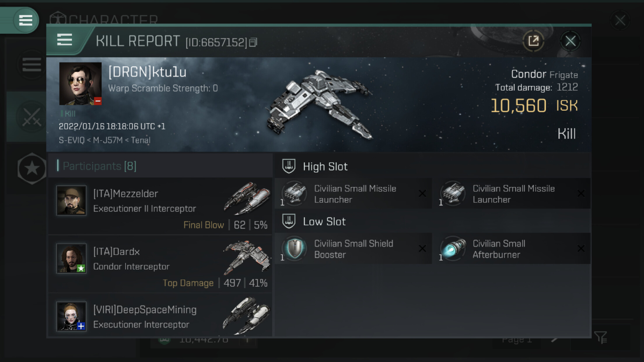Select DeepSpaceMining participant row
This screenshot has height=362, width=644.
pyautogui.click(x=160, y=316)
